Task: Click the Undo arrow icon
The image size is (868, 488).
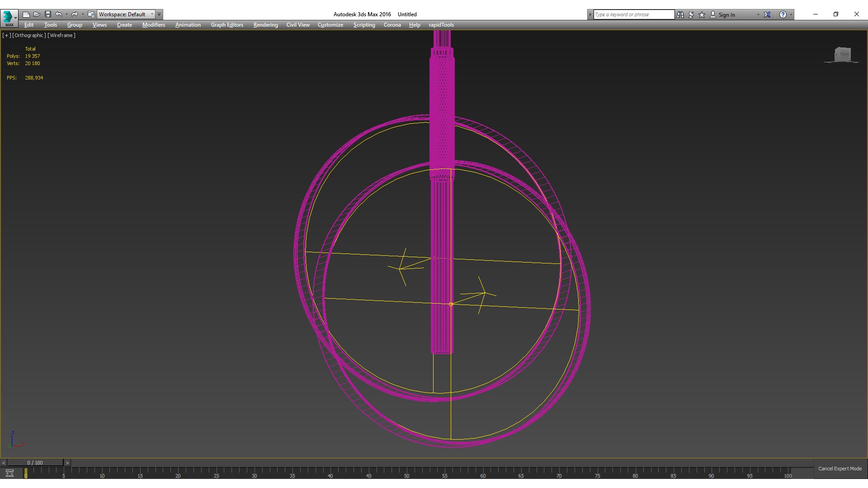Action: click(x=59, y=14)
